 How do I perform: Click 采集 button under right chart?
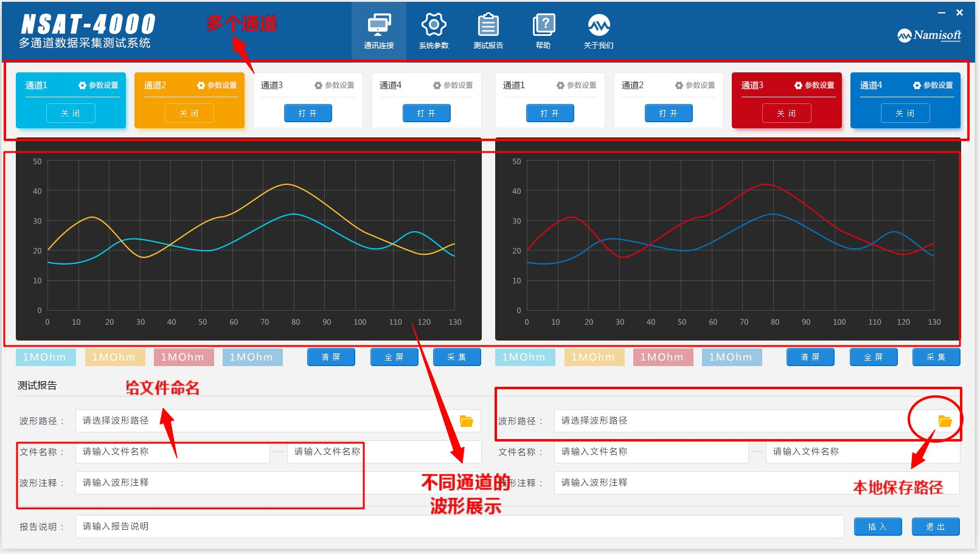[x=936, y=357]
